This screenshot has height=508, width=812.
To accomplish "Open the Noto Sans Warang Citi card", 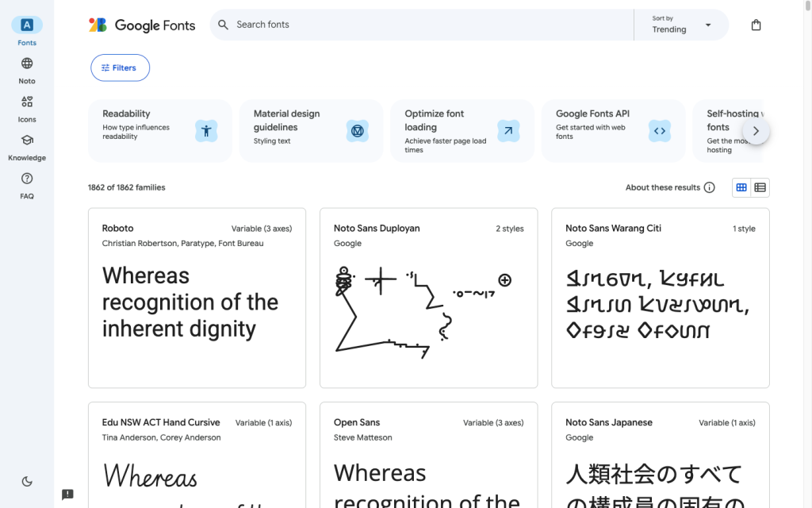I will pyautogui.click(x=661, y=298).
